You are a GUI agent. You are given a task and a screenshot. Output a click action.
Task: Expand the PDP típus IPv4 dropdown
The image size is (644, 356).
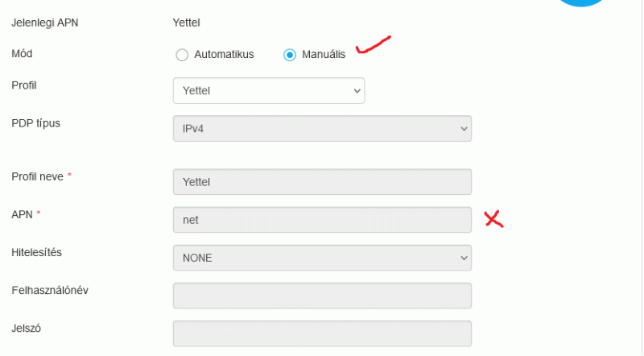coord(322,128)
